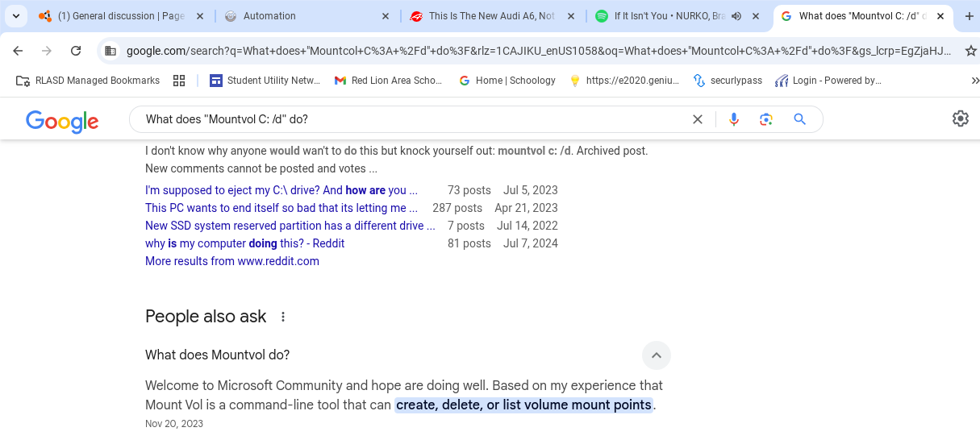Open Home | Schoology bookmark
This screenshot has height=440, width=980.
click(507, 81)
